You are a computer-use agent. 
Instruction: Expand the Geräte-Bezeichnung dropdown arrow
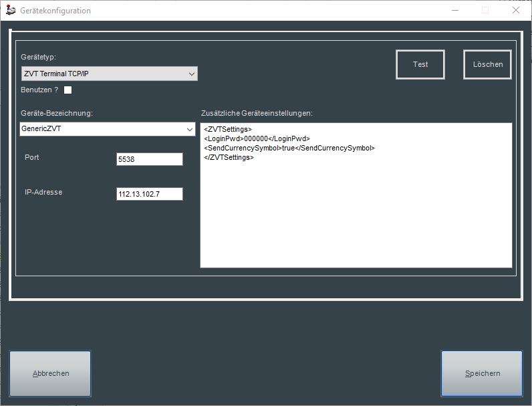coord(190,129)
